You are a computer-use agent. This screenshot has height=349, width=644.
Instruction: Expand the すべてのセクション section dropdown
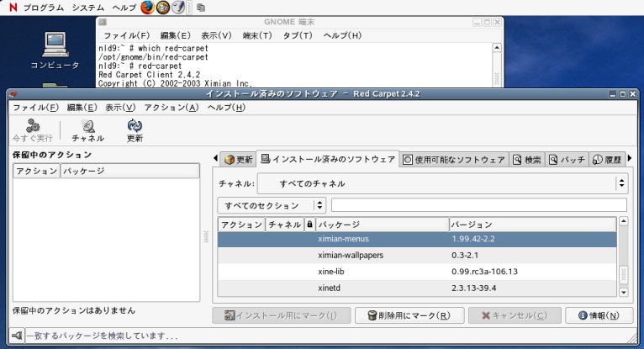point(272,205)
